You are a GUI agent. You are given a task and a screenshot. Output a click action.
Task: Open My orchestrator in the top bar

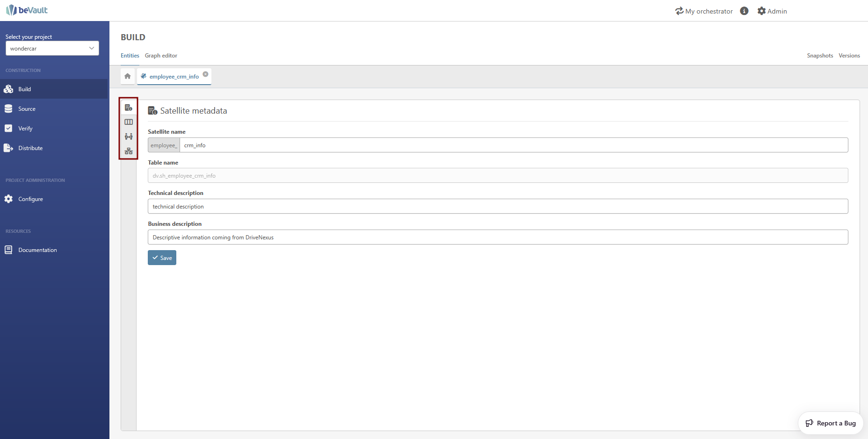pyautogui.click(x=704, y=11)
